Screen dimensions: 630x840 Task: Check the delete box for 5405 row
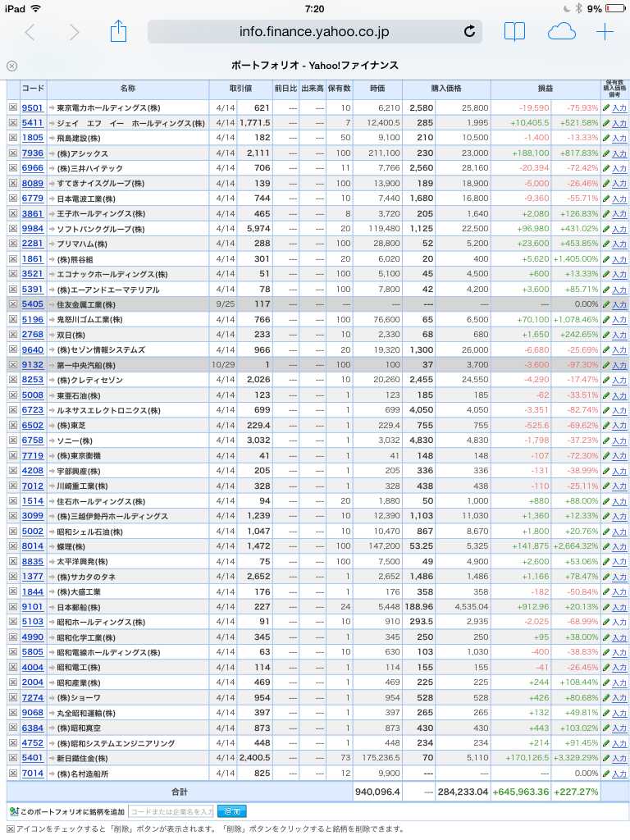tap(13, 304)
